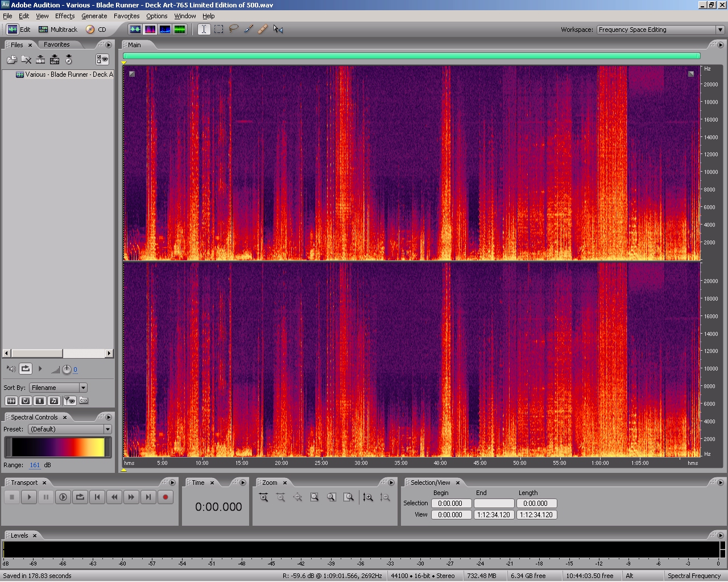Toggle Show Markers filter icon

[69, 401]
